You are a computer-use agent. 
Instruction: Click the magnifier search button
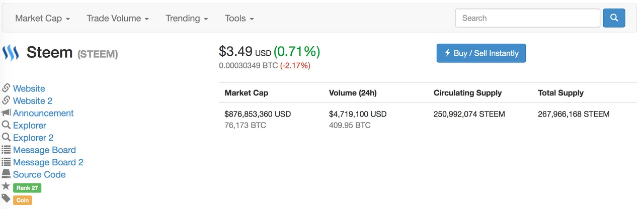click(x=614, y=18)
